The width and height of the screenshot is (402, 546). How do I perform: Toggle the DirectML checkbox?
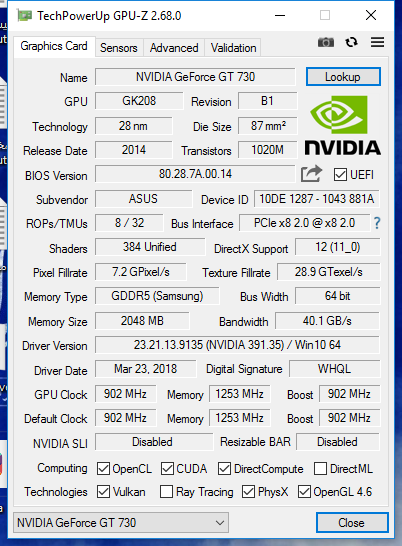pyautogui.click(x=320, y=469)
